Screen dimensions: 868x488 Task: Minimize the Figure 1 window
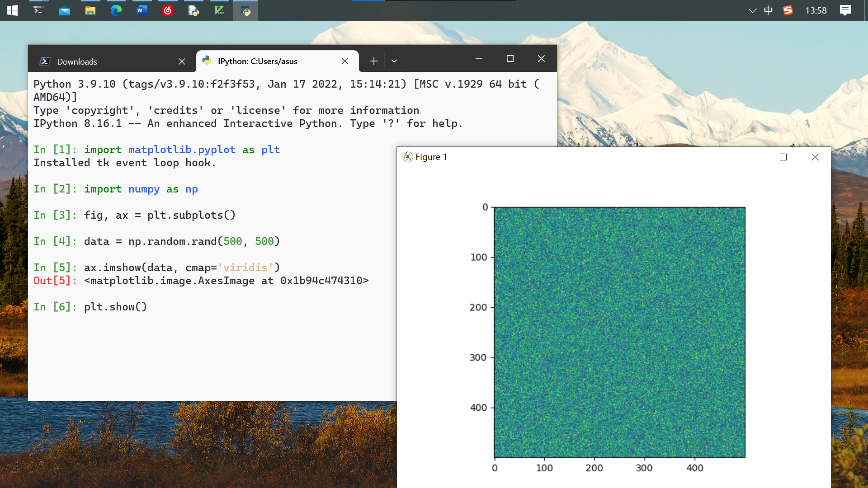pyautogui.click(x=752, y=157)
